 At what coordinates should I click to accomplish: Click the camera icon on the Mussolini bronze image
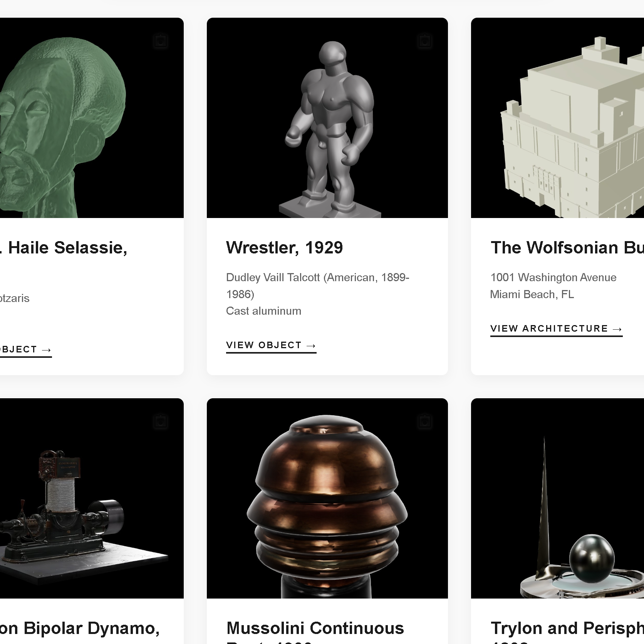click(424, 421)
